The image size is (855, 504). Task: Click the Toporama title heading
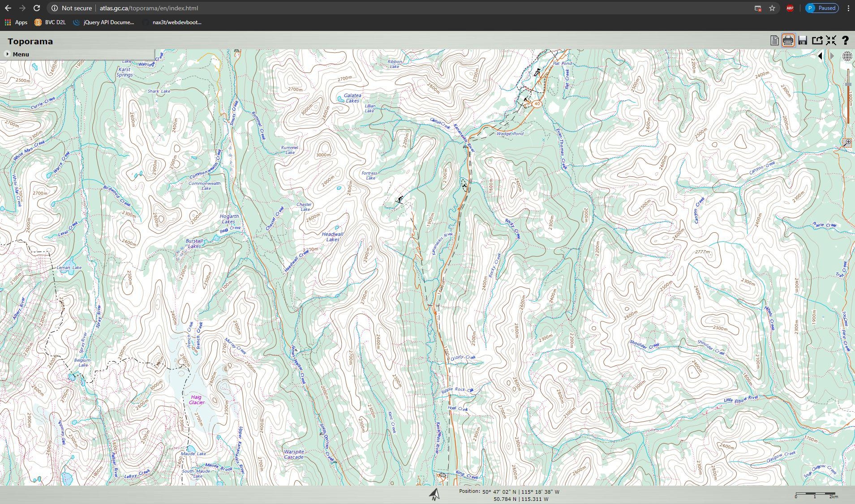(30, 41)
